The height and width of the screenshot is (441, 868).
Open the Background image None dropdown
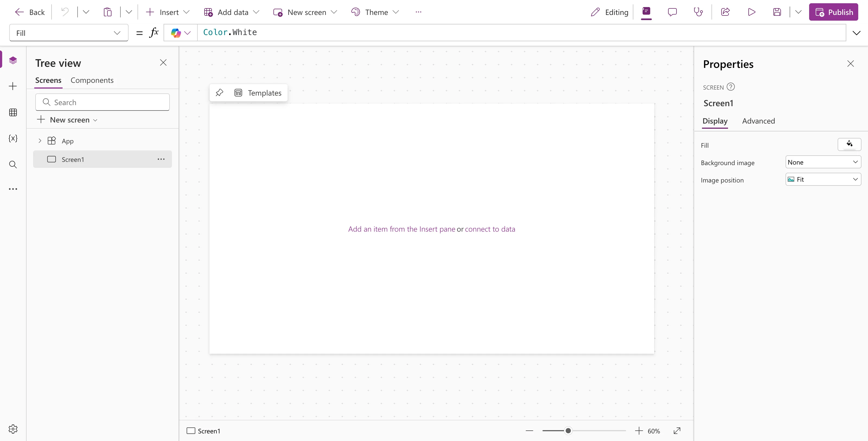click(x=823, y=162)
